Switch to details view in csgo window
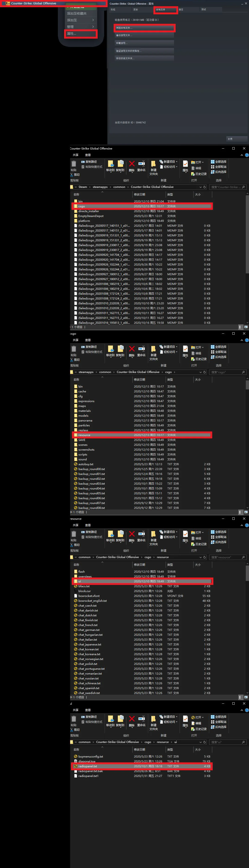Image resolution: width=249 pixels, height=868 pixels. 240,512
